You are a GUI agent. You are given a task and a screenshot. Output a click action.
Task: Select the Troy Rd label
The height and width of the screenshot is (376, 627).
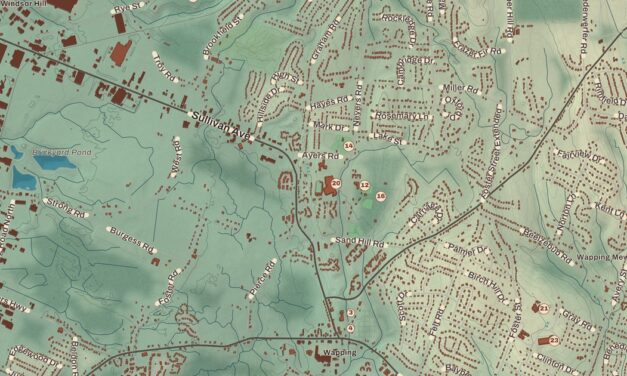click(x=165, y=66)
